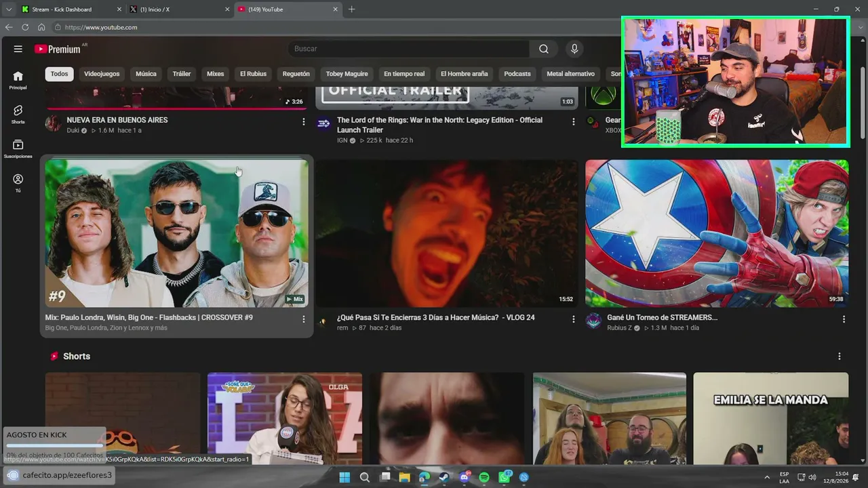The image size is (868, 488).
Task: Open the rem channel avatar
Action: (x=323, y=321)
